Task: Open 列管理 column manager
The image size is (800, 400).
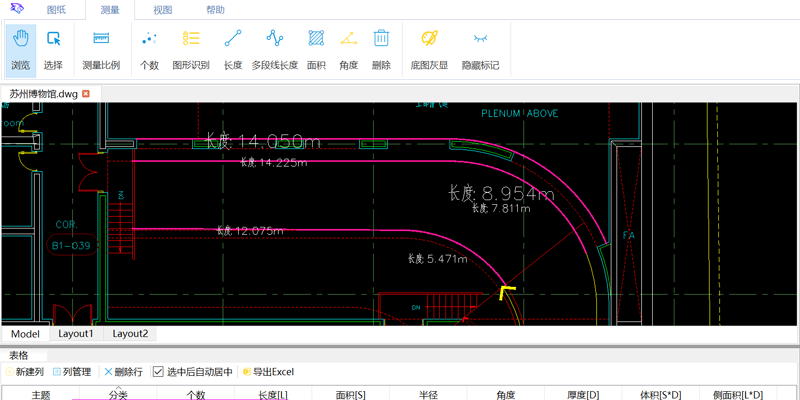Action: pyautogui.click(x=72, y=372)
